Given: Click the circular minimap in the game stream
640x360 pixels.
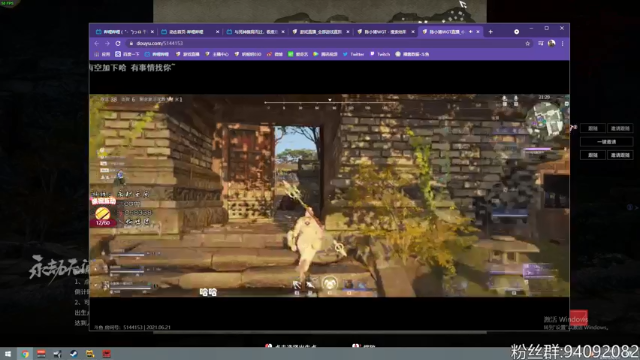Looking at the screenshot, I should click(544, 120).
